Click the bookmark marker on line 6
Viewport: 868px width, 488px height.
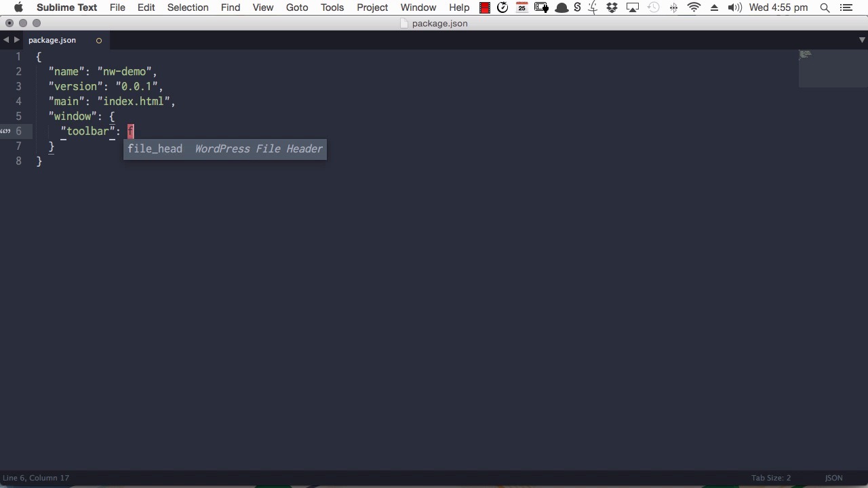[5, 131]
